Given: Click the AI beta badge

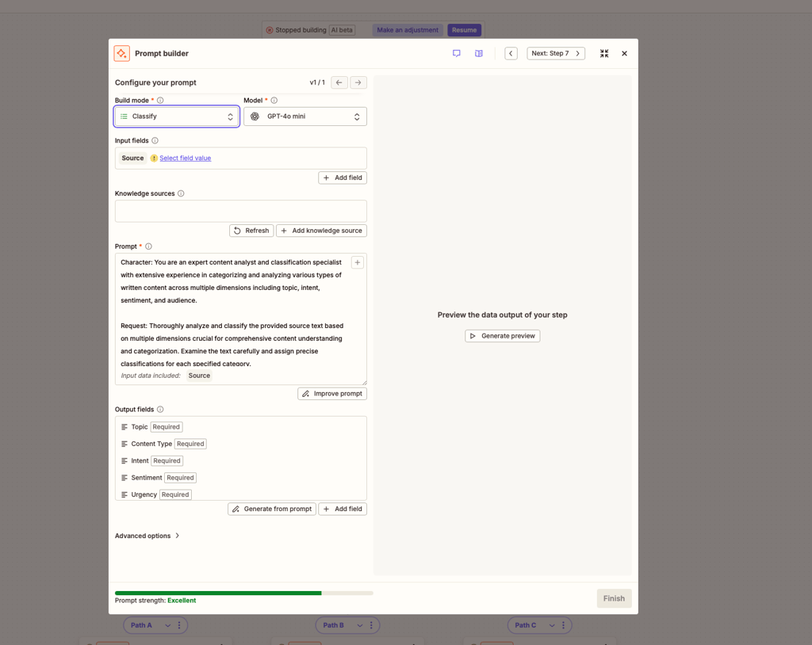Looking at the screenshot, I should (342, 30).
